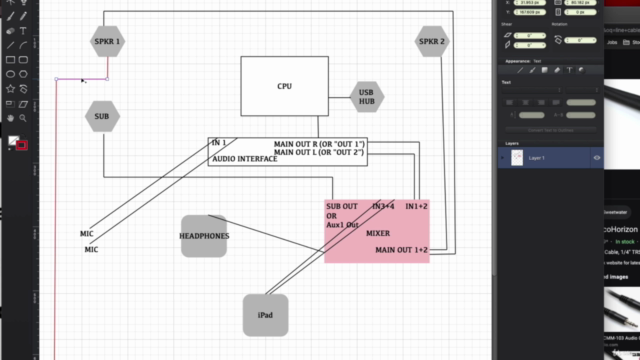Select the Hand pan tool
Screen dimensions: 640x360
pos(11,118)
